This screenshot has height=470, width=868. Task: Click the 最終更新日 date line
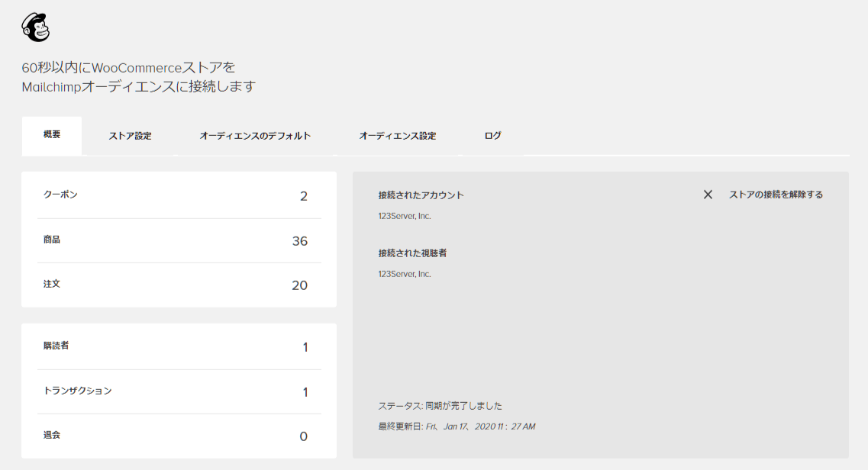[x=457, y=427]
